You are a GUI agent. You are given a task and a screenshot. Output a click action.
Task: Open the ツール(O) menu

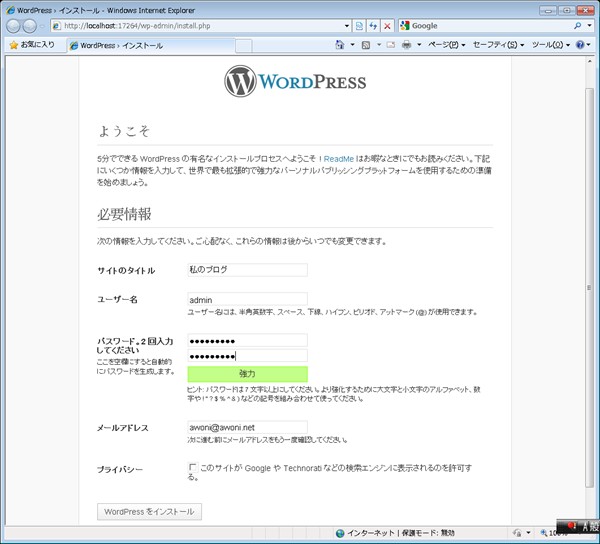coord(551,45)
